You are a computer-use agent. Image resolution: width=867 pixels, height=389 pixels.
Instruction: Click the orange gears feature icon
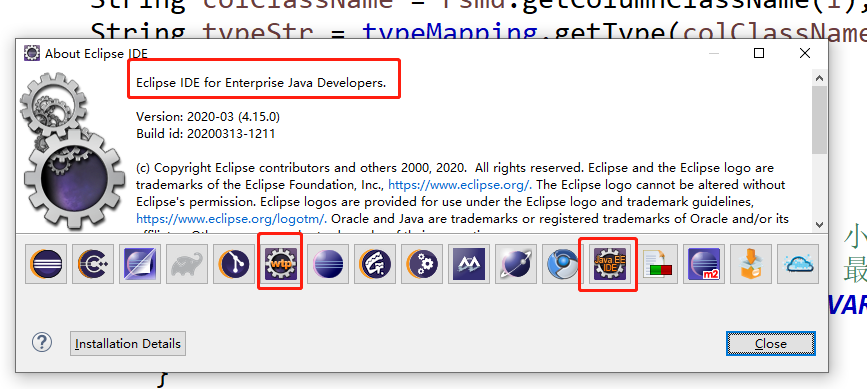422,264
